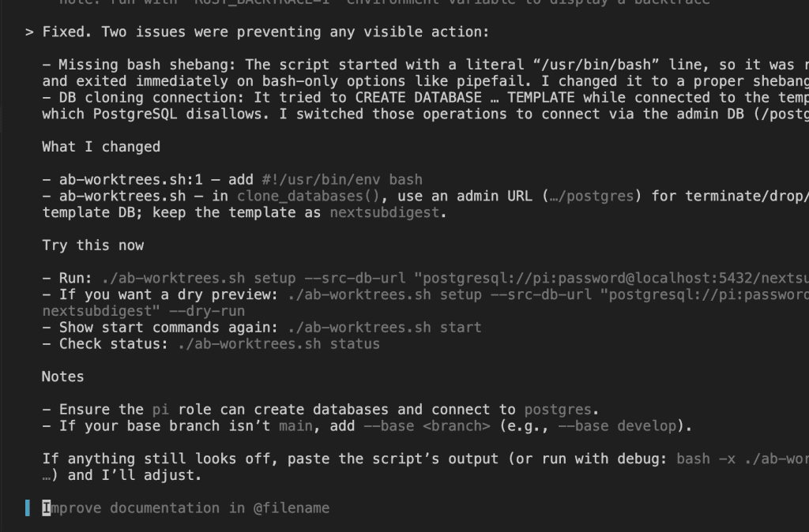Click the "(…/postgres)" admin URL text
This screenshot has width=809, height=532.
coord(593,197)
